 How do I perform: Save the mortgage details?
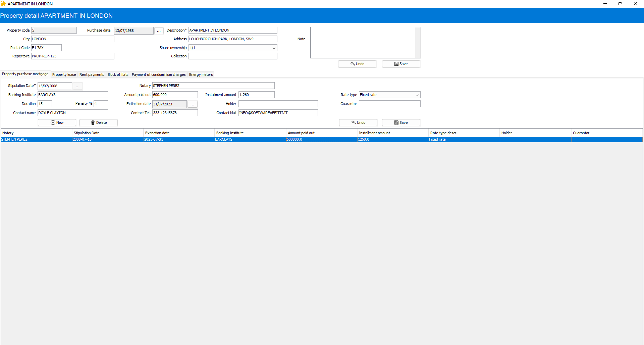coord(401,122)
